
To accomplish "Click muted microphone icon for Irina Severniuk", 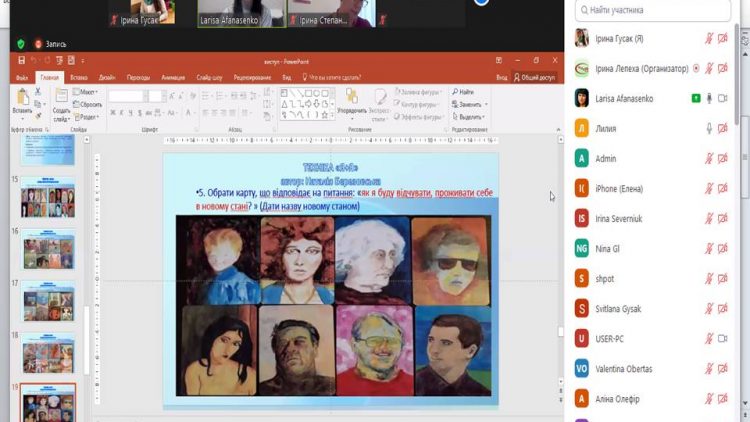I will [x=709, y=219].
